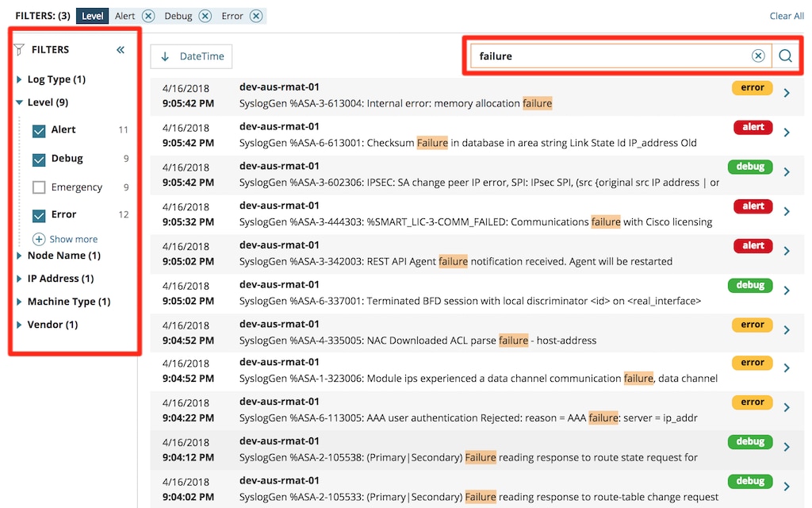Select the Level chip in the filters bar
This screenshot has width=812, height=508.
point(92,15)
